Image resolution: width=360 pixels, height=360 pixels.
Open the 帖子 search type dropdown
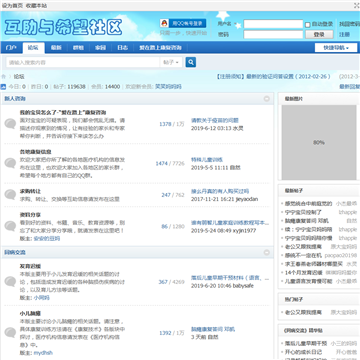(171, 62)
